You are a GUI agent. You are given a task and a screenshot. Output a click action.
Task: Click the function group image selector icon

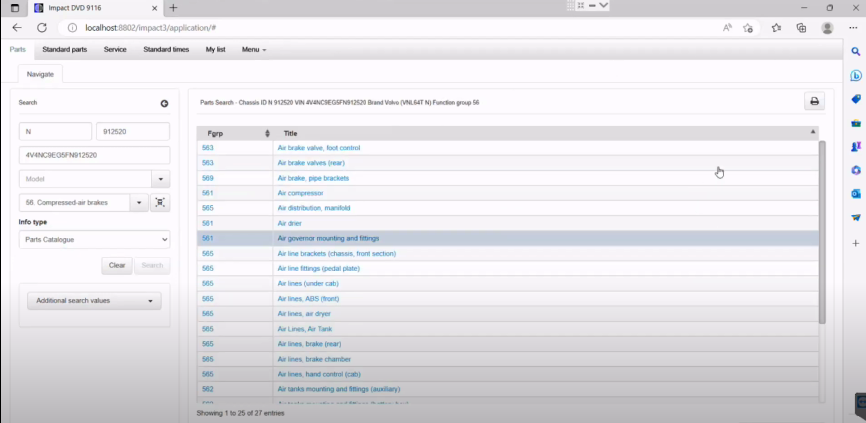pyautogui.click(x=160, y=203)
